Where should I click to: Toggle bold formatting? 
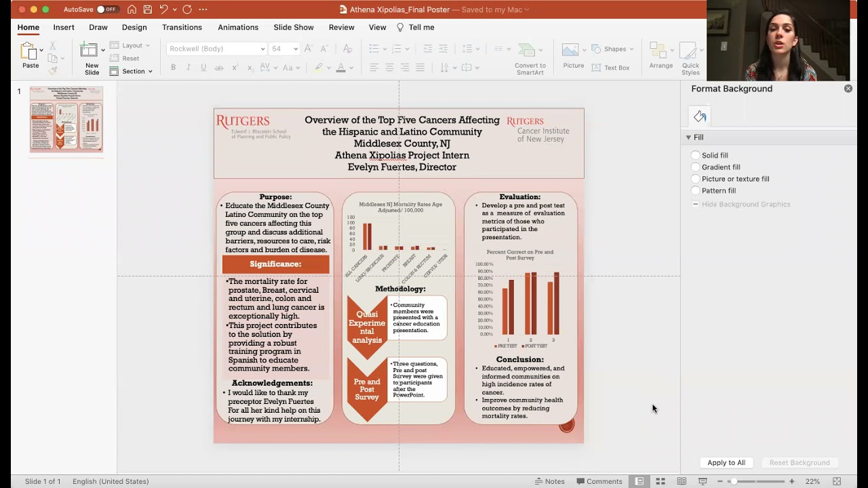(x=173, y=68)
